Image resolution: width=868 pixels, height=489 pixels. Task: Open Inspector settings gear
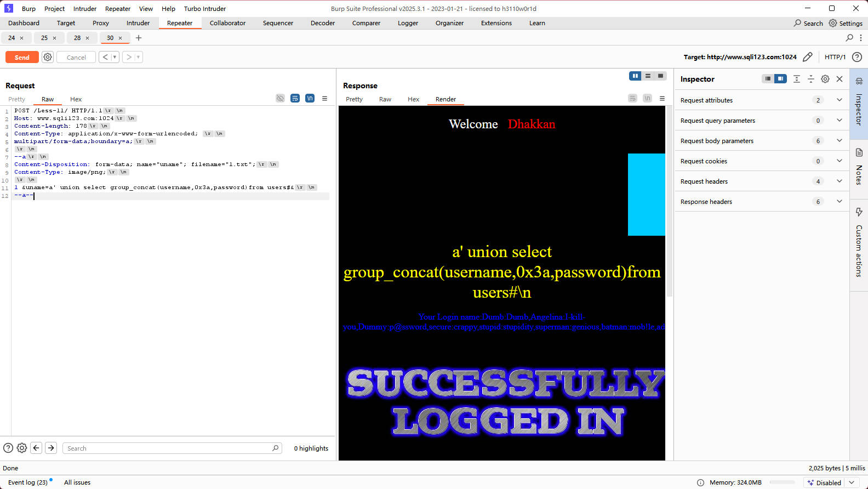(825, 79)
